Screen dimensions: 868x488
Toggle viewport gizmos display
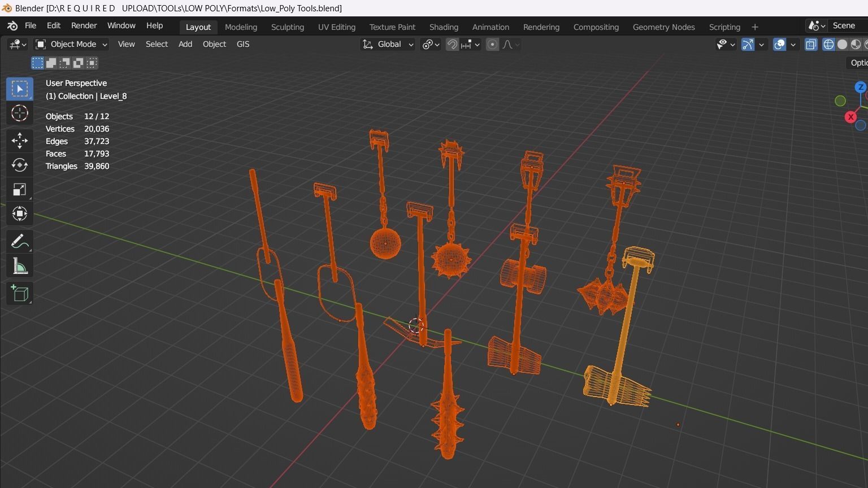click(x=748, y=45)
